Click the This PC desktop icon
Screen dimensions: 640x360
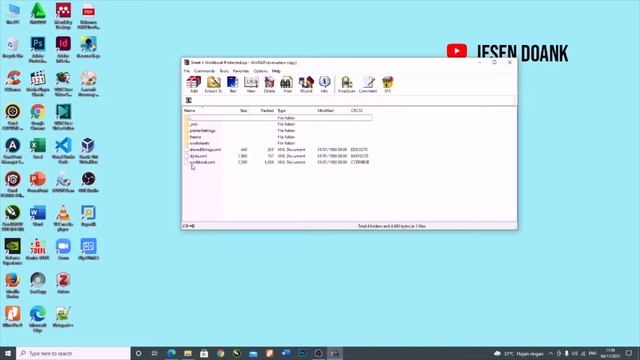[13, 14]
